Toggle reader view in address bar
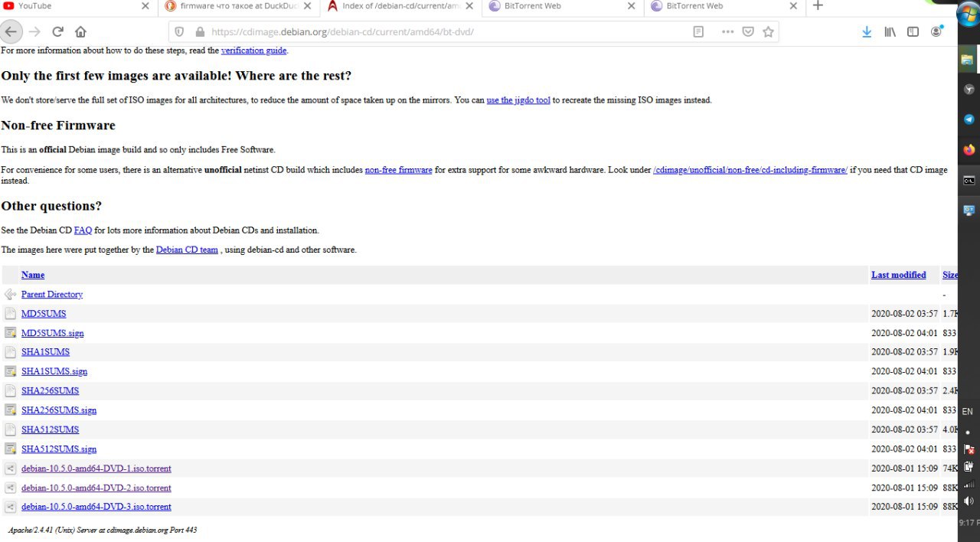The image size is (980, 542). (698, 32)
